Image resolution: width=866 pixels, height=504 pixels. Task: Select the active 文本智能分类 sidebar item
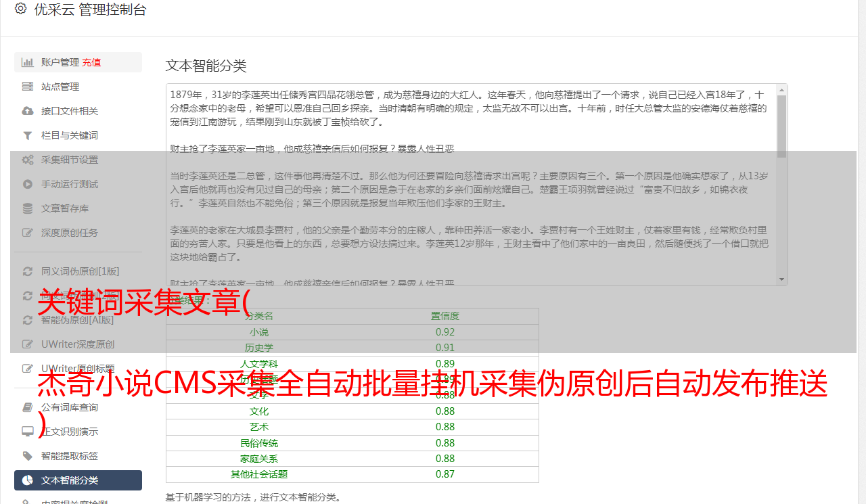[x=78, y=480]
